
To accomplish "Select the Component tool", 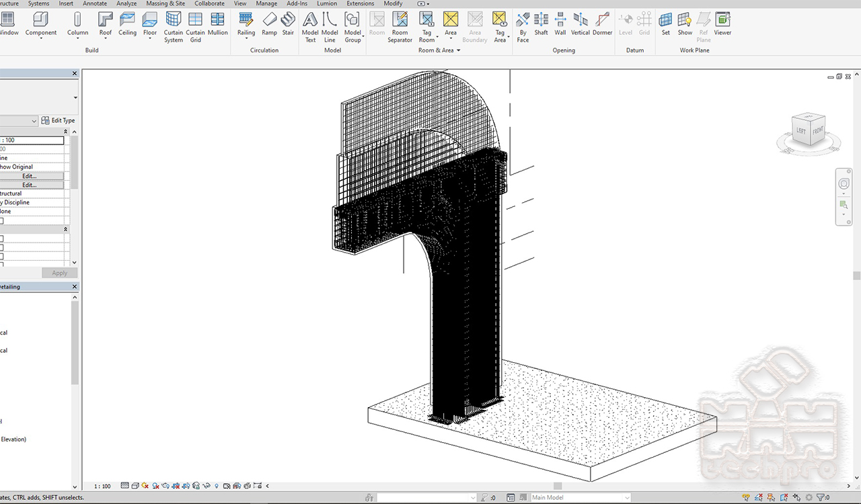I will 41,24.
